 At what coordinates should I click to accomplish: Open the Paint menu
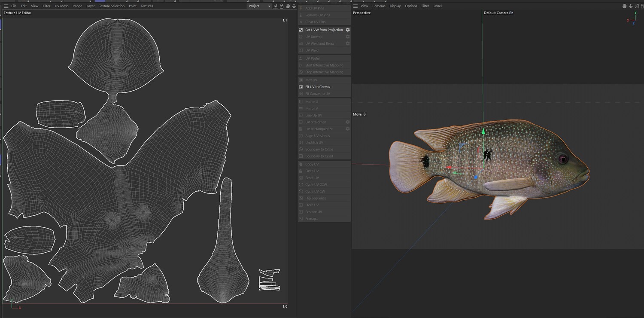133,6
